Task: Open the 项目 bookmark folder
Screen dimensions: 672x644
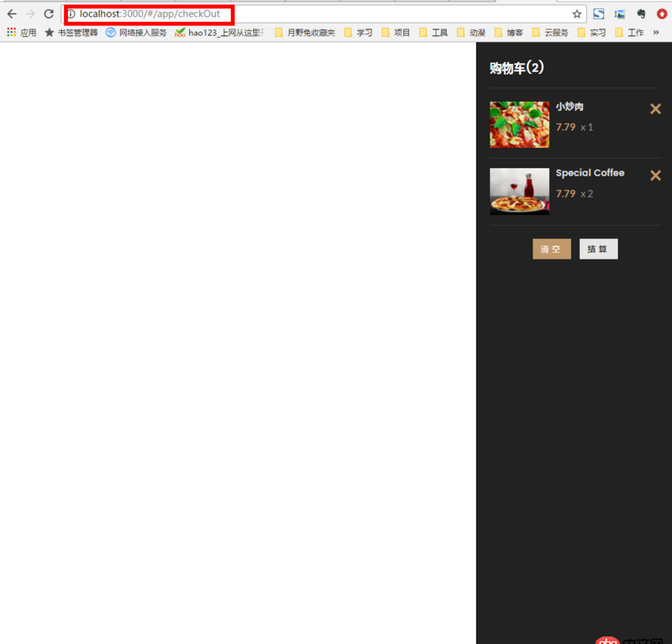Action: pos(396,33)
